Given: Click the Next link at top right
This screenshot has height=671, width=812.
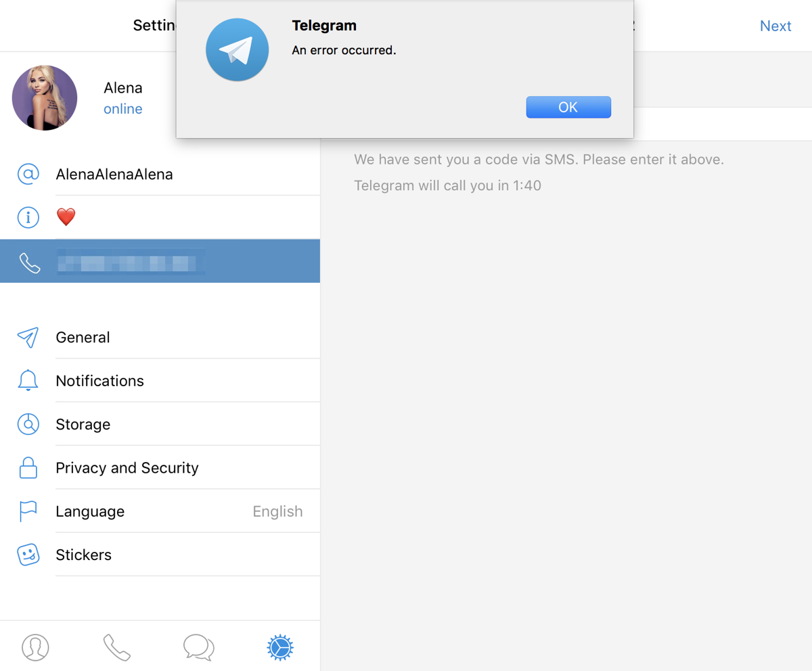Looking at the screenshot, I should tap(775, 26).
